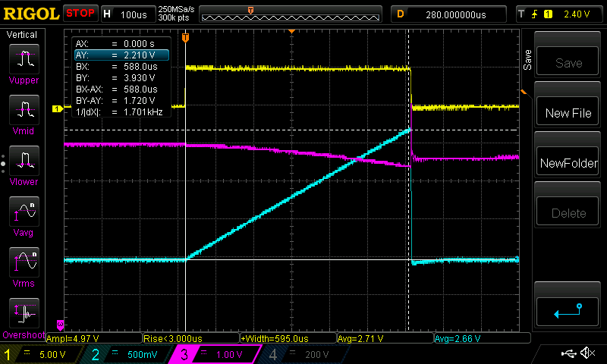The width and height of the screenshot is (607, 364).
Task: Open the Vertical measurement category tab
Action: click(x=22, y=35)
